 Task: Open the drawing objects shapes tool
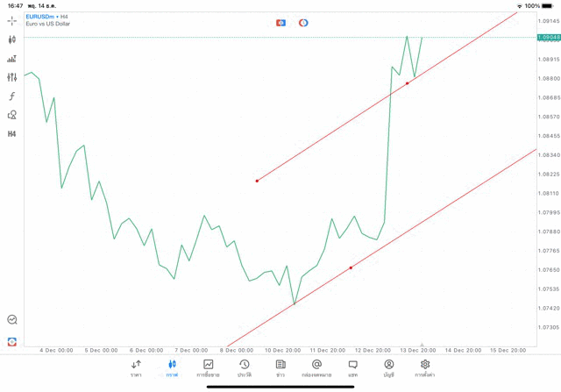12,114
